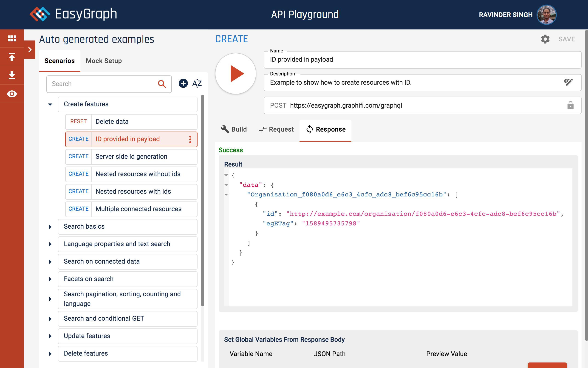Viewport: 588px width, 368px height.
Task: Toggle the eye preview icon in sidebar
Action: [12, 94]
